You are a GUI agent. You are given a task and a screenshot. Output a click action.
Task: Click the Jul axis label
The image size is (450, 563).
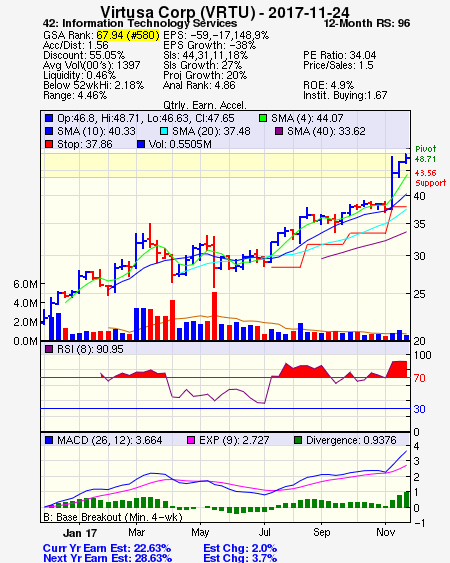pyautogui.click(x=265, y=532)
